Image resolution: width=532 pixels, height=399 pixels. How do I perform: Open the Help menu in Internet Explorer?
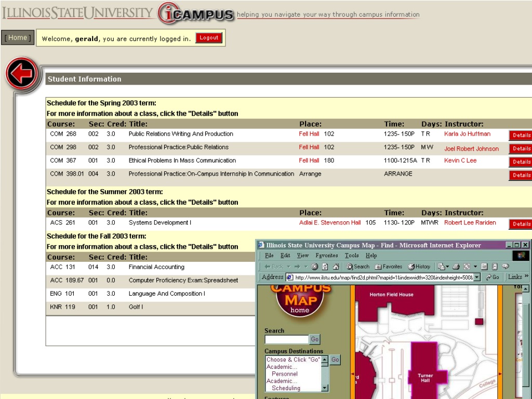click(x=371, y=256)
